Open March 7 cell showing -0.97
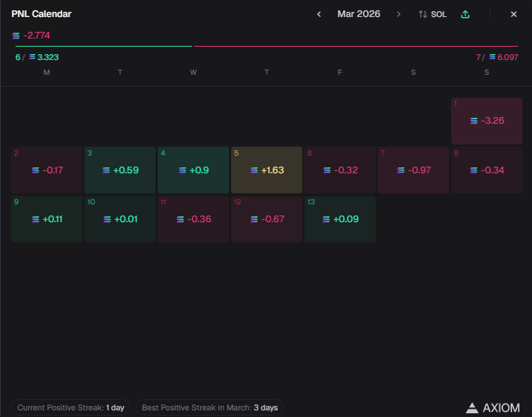Viewport: 532px width, 417px height. 413,170
